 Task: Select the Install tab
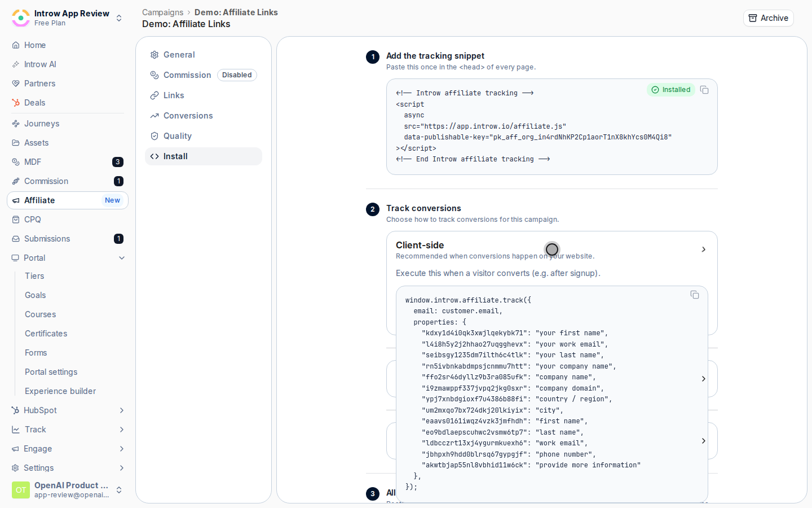pos(204,156)
